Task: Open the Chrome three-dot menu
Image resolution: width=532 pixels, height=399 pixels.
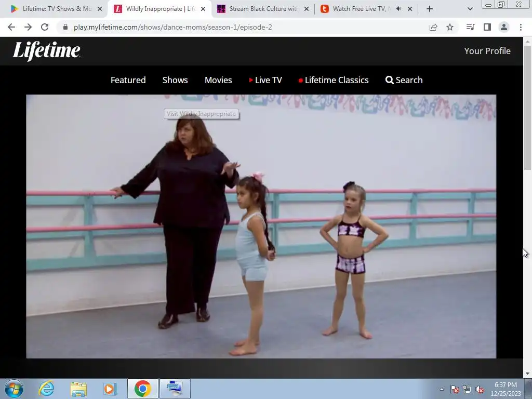Action: [x=521, y=27]
